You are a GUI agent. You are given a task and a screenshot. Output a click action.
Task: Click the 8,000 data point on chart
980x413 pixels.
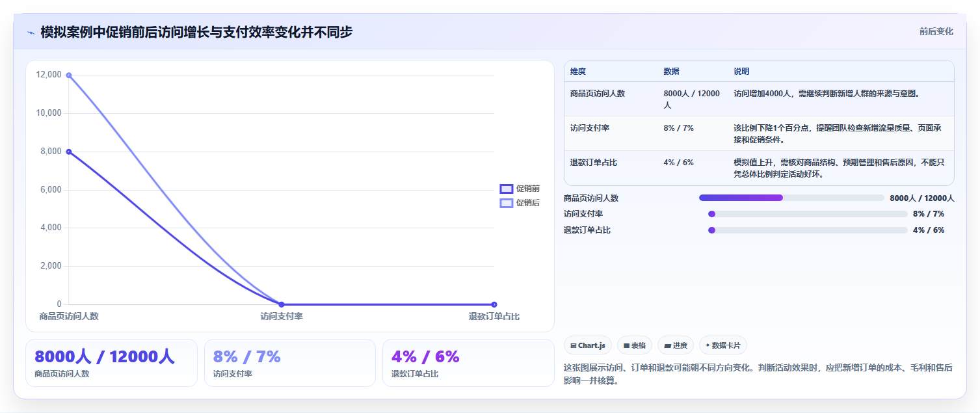68,152
